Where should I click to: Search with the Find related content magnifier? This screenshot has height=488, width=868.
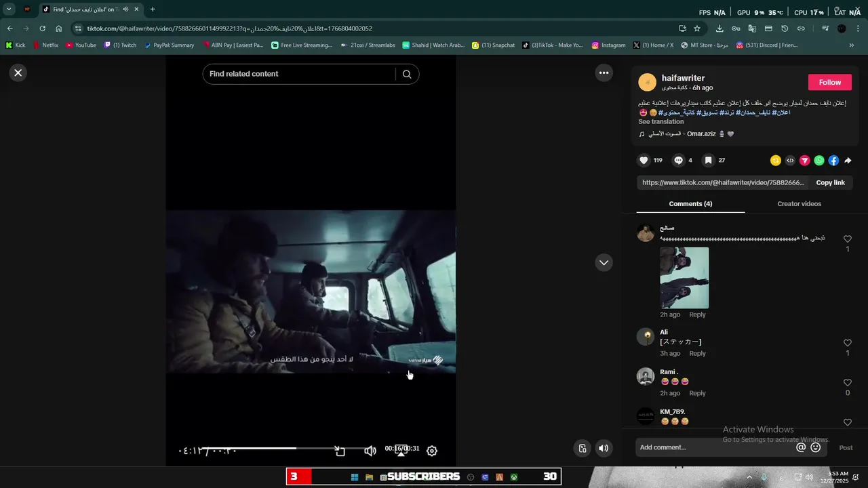pos(407,74)
